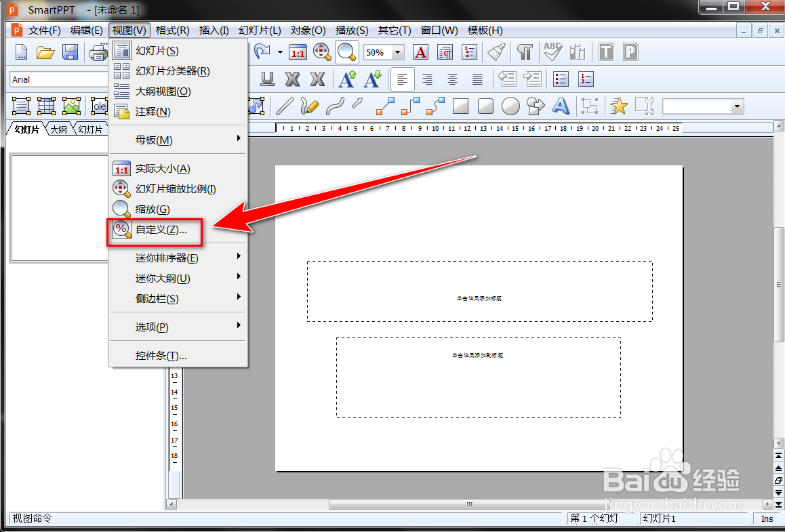Click the increase indent icon

tap(532, 79)
